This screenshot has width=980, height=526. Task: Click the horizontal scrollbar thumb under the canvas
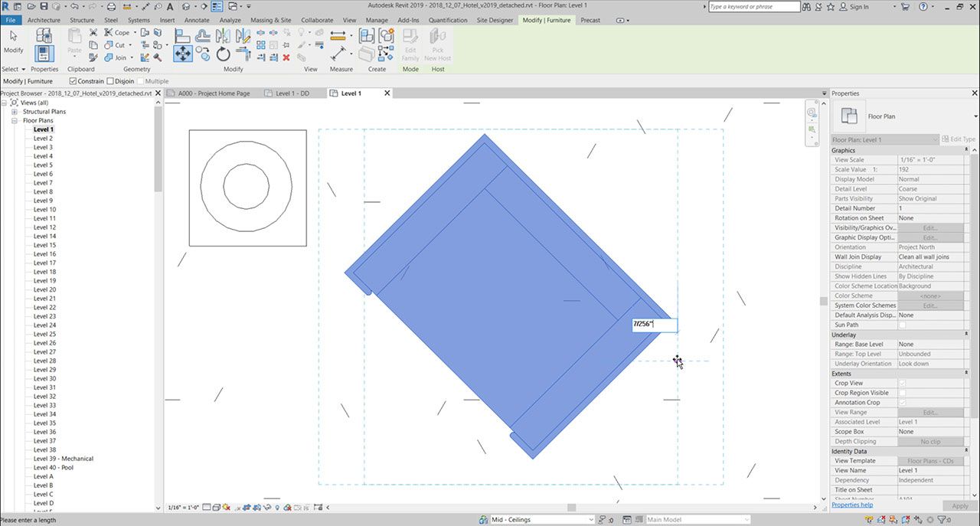pos(571,508)
